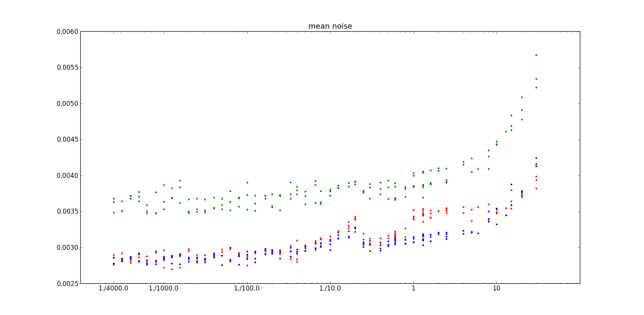Select the 0.0050 y-axis label
The image size is (644, 315).
[68, 104]
